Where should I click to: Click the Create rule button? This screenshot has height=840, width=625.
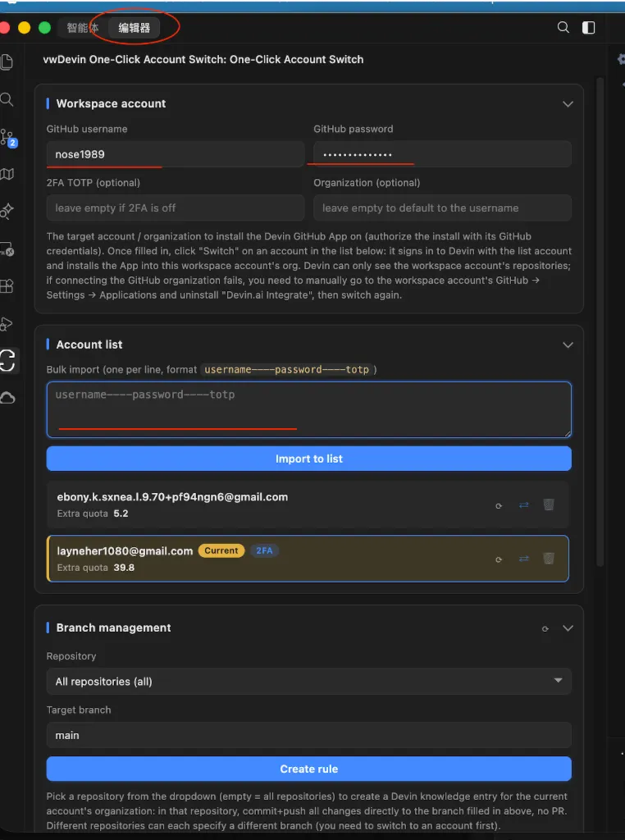point(309,769)
